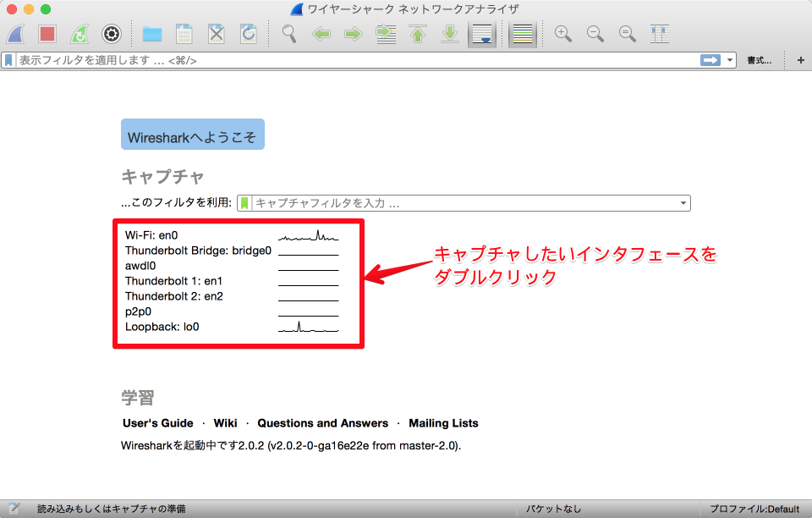Jump to first packet icon
812x518 pixels.
pyautogui.click(x=418, y=34)
